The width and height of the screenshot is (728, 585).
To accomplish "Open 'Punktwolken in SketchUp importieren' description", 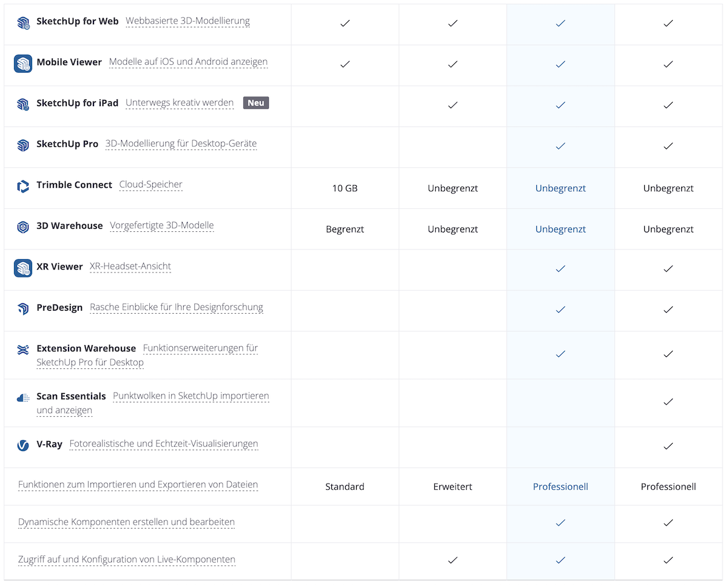I will click(153, 404).
